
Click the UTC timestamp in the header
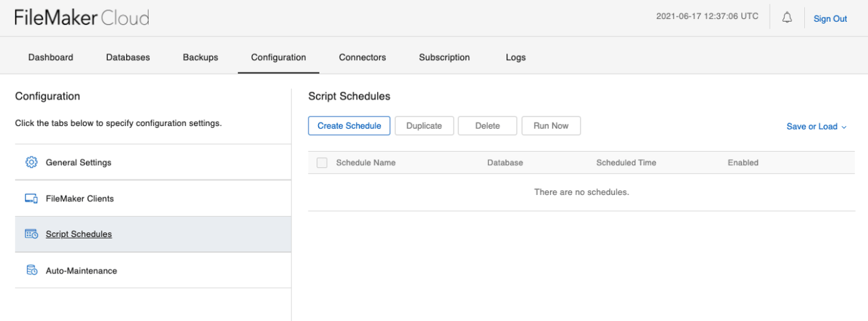click(x=707, y=16)
